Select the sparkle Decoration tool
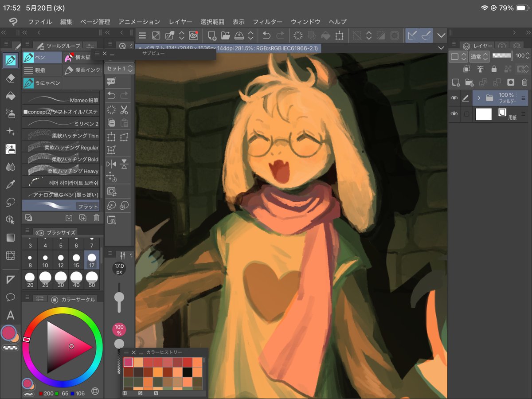The image size is (532, 399). (10, 131)
